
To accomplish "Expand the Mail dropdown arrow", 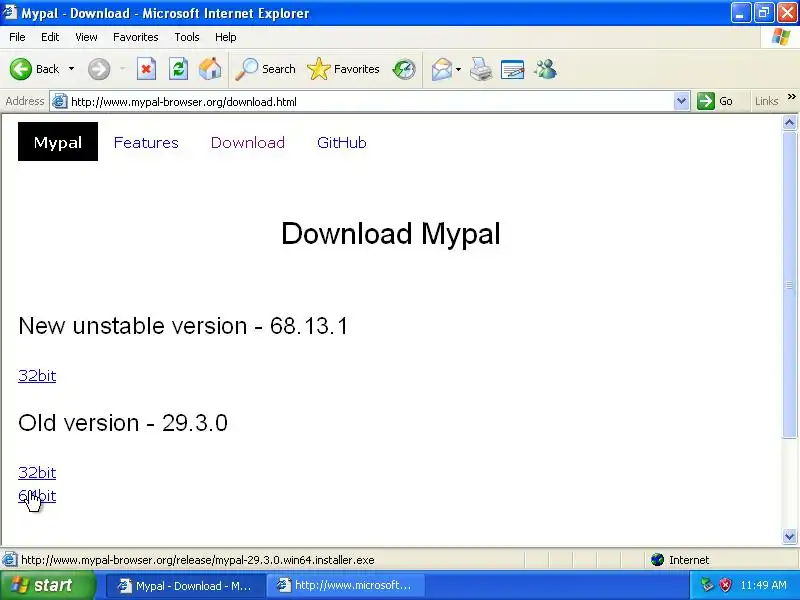I will point(458,69).
